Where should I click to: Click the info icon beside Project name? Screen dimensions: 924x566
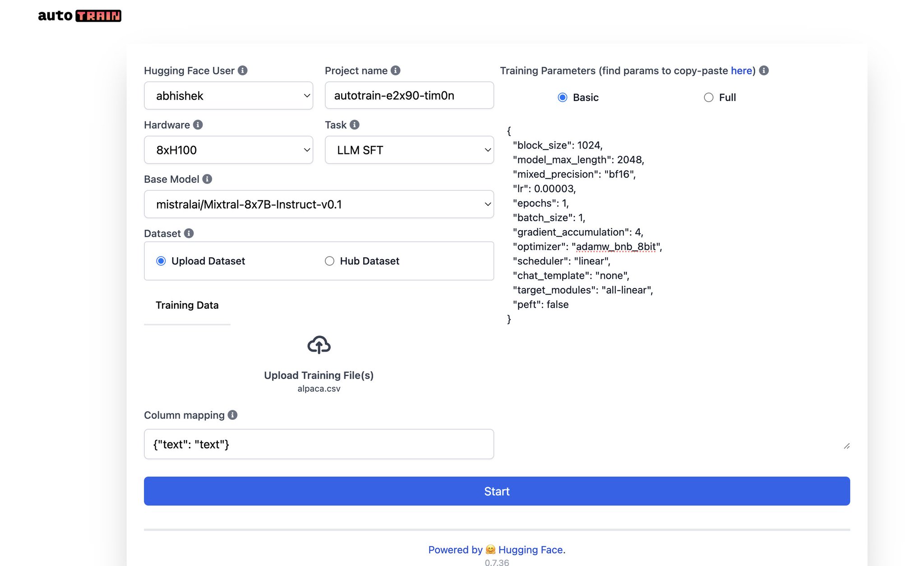pos(396,70)
